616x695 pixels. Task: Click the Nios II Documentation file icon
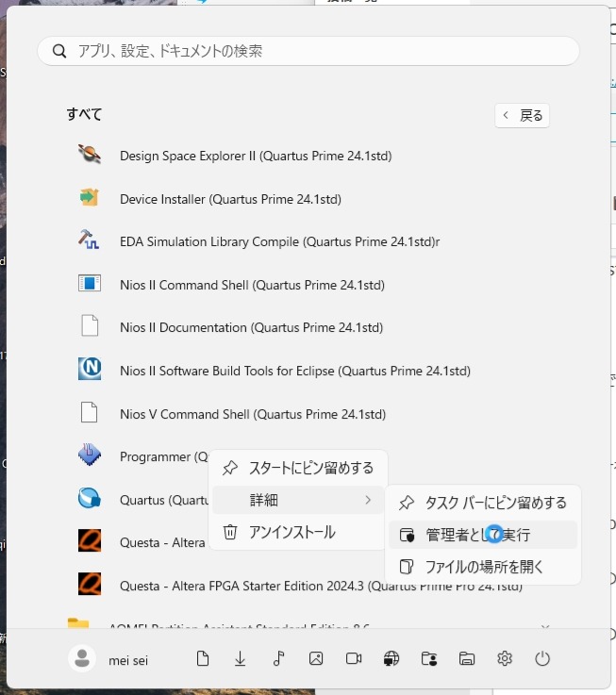click(90, 325)
